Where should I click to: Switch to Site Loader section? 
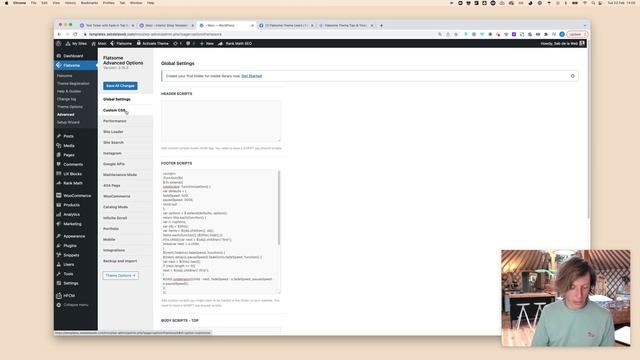point(125,132)
